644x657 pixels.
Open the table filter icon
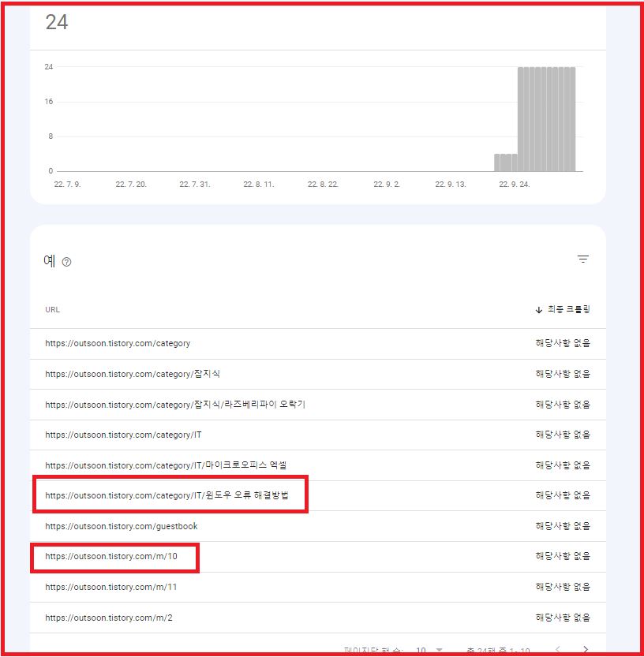pos(582,259)
